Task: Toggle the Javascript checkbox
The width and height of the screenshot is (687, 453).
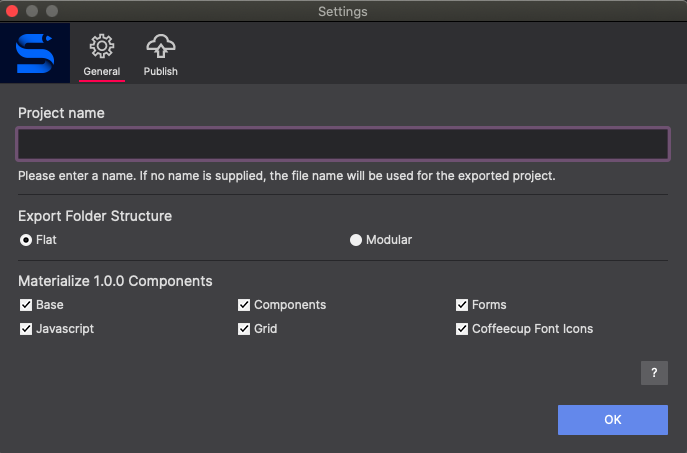Action: 26,329
